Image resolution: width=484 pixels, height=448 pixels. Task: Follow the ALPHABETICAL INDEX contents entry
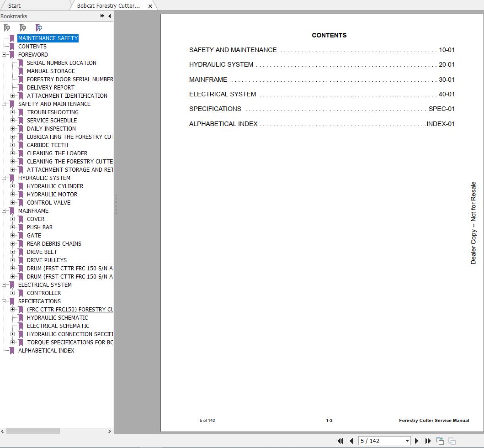(322, 124)
